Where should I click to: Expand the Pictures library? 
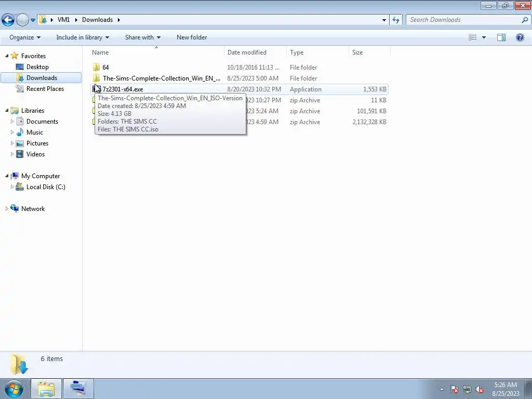tap(12, 143)
